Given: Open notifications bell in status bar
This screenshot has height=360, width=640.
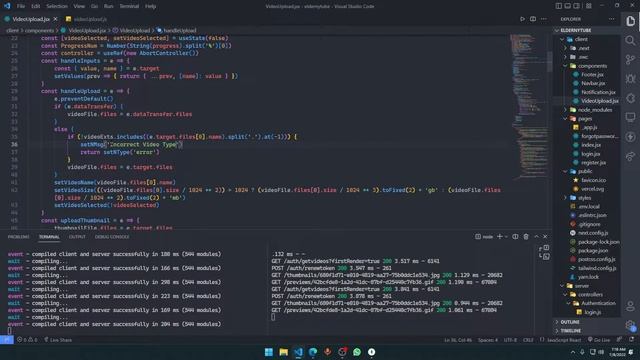Looking at the screenshot, I should (x=631, y=340).
